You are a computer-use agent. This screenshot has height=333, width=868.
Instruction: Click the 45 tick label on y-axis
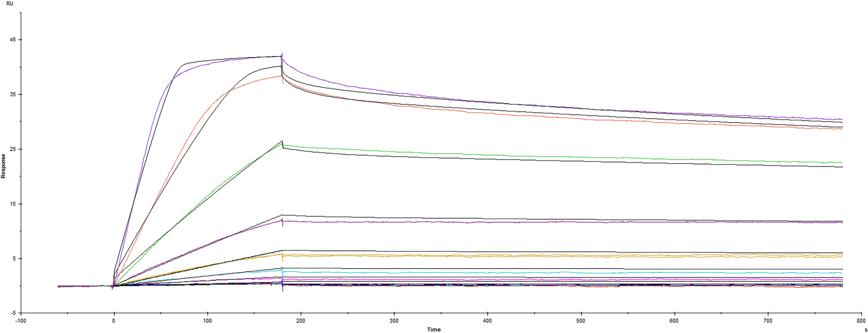point(13,40)
